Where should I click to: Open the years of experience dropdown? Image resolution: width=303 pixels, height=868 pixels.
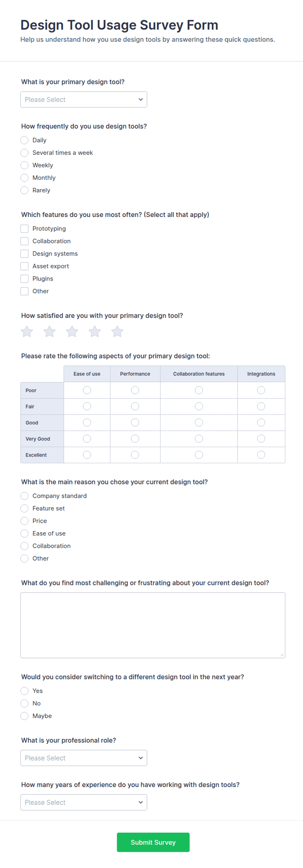[84, 803]
